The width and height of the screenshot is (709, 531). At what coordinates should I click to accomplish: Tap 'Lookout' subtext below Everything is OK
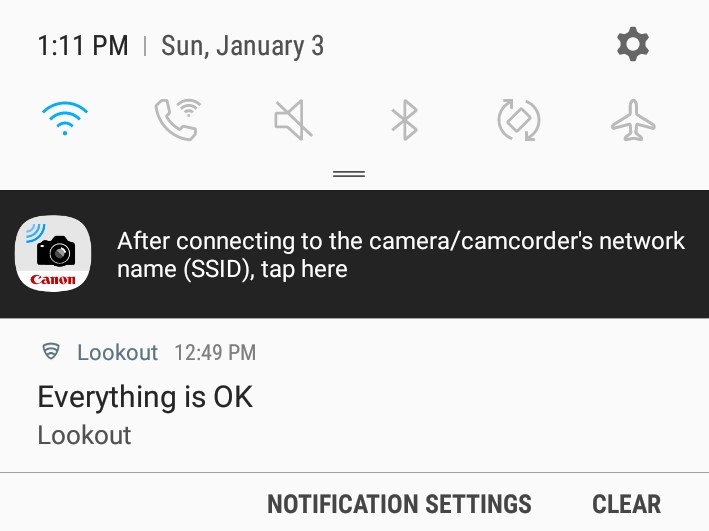(x=84, y=435)
